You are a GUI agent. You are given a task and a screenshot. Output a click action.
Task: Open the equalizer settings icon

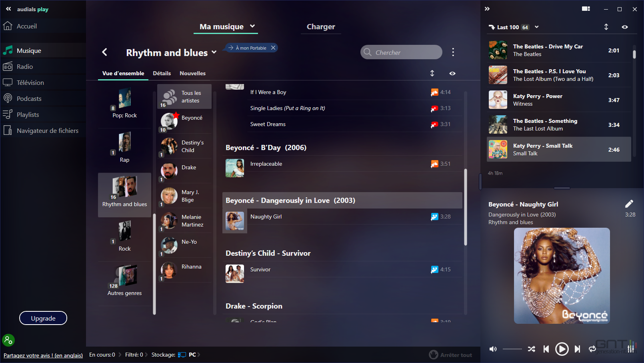click(631, 349)
